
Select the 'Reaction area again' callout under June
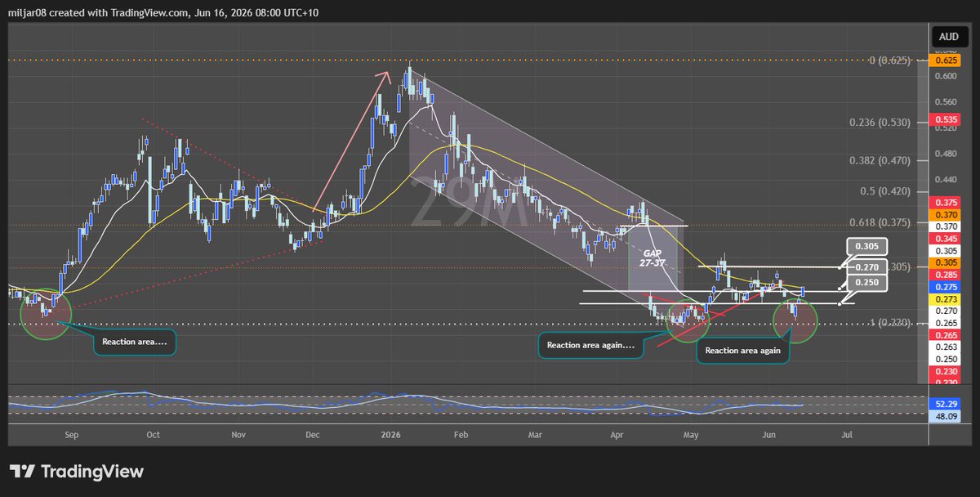tap(743, 351)
